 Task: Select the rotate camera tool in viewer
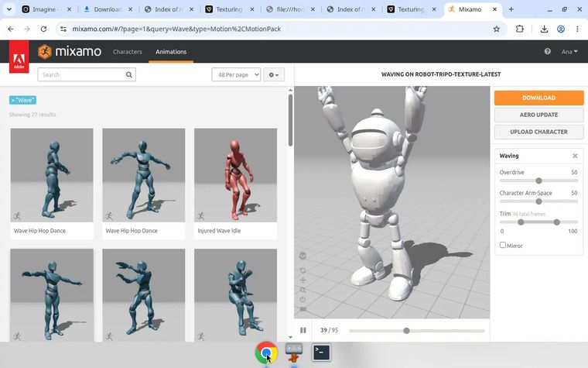point(303,270)
